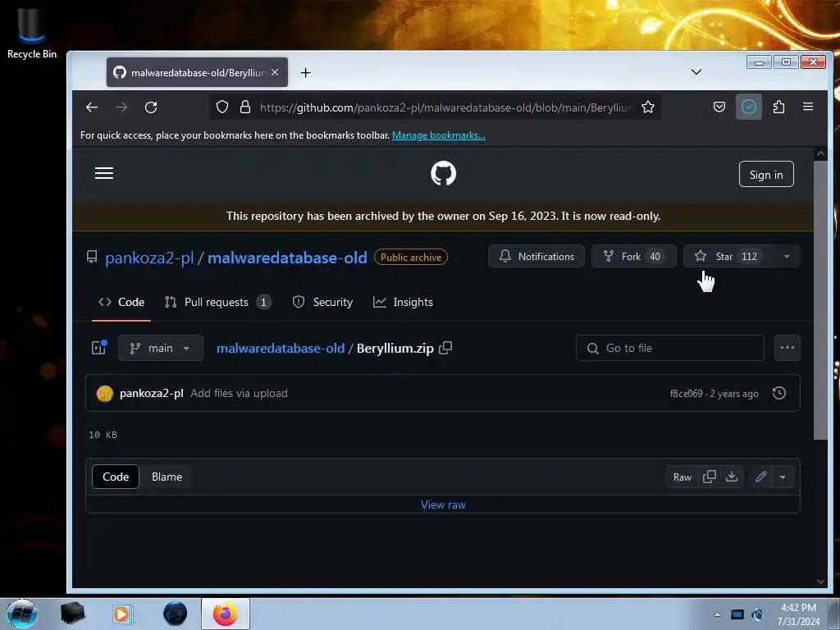The height and width of the screenshot is (630, 840).
Task: Click the scrollbar down arrow
Action: click(820, 582)
